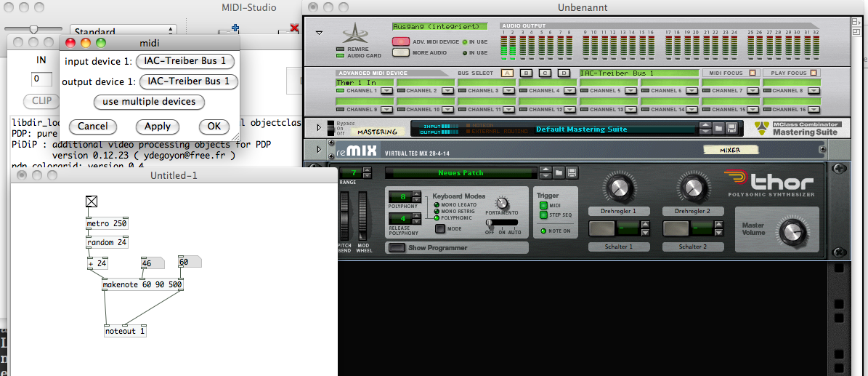Enable the Play Focus checkbox

pyautogui.click(x=814, y=73)
